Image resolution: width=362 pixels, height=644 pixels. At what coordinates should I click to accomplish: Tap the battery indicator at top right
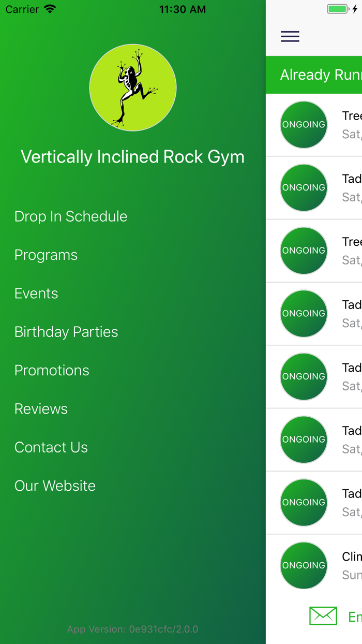coord(337,8)
